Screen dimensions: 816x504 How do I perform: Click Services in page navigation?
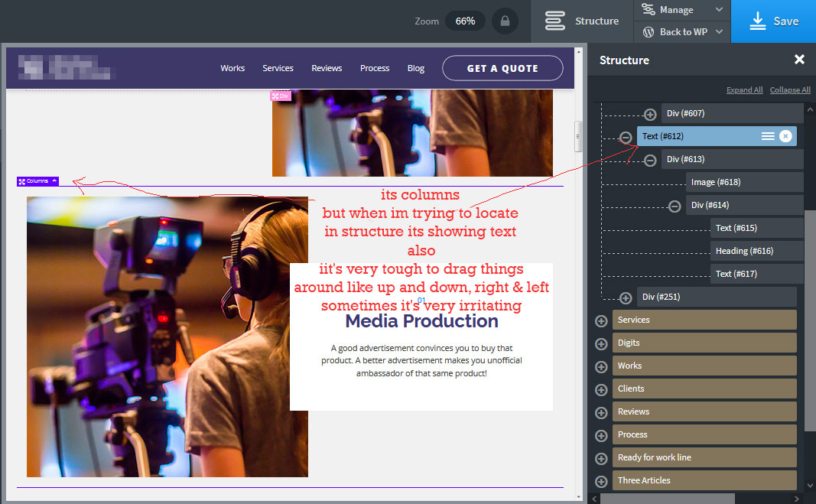pos(278,68)
